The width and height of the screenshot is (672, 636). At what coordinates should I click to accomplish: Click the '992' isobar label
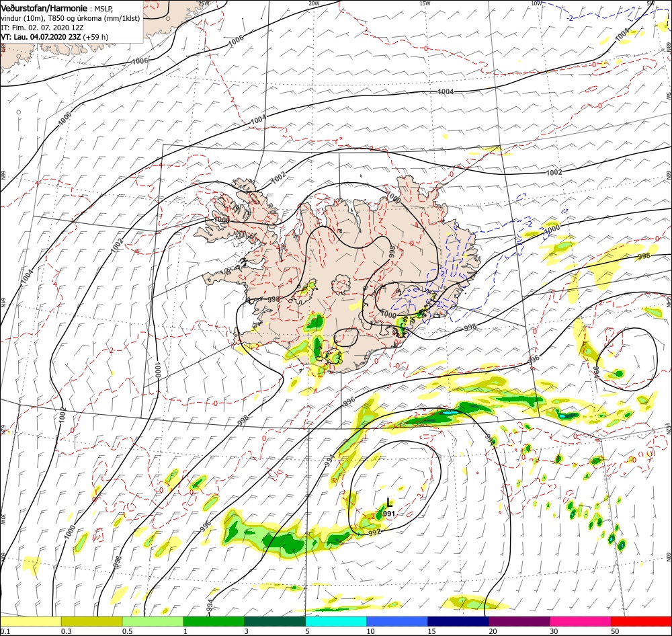[x=374, y=532]
